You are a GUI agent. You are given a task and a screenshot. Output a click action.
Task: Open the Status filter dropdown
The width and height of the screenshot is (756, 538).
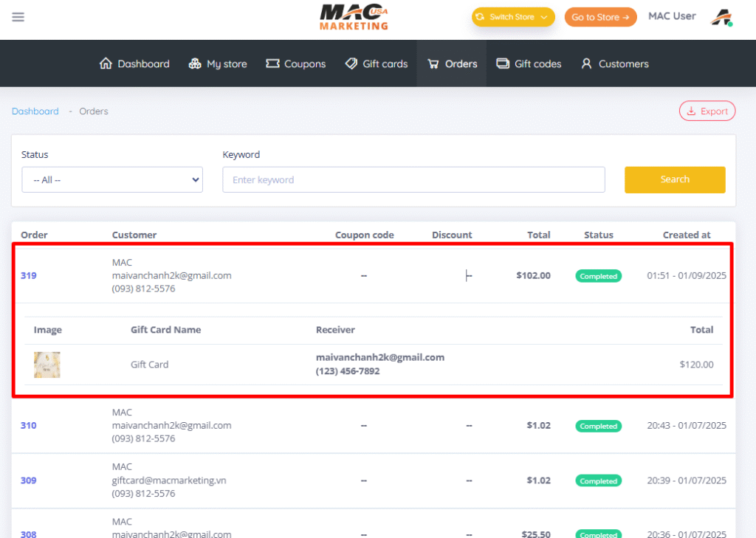pyautogui.click(x=112, y=179)
